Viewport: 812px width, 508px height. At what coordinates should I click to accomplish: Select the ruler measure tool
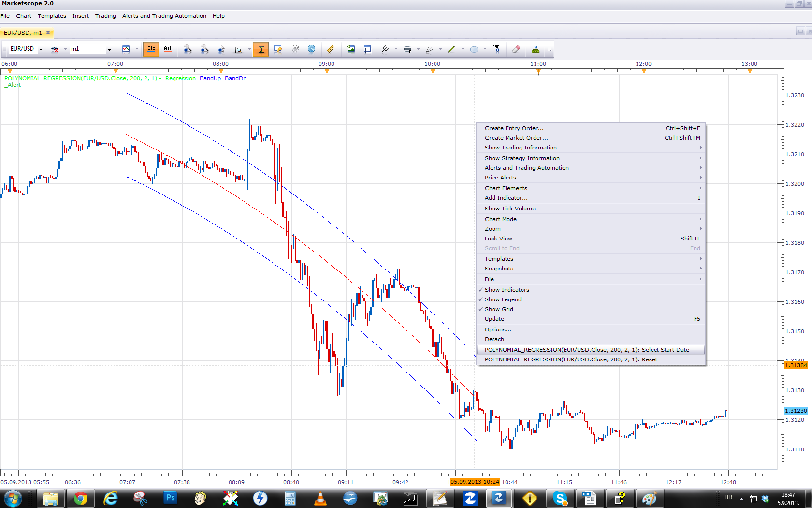point(331,49)
